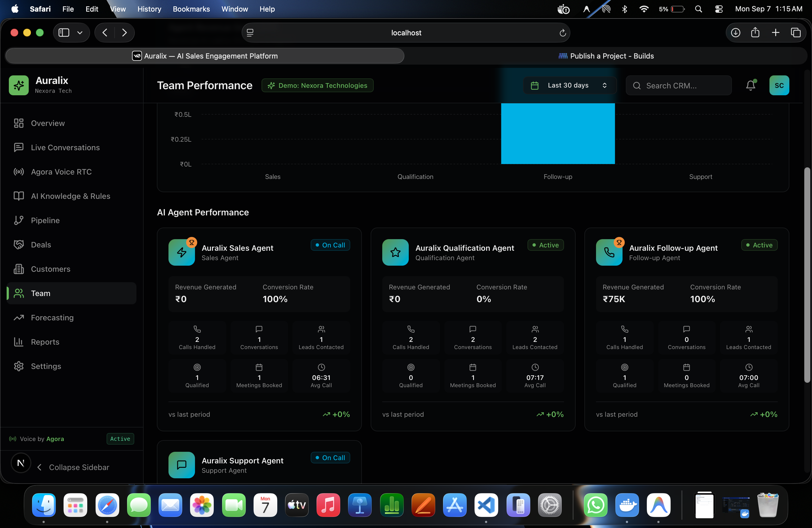The width and height of the screenshot is (812, 528).
Task: Click Support Agent On Call status
Action: [330, 458]
